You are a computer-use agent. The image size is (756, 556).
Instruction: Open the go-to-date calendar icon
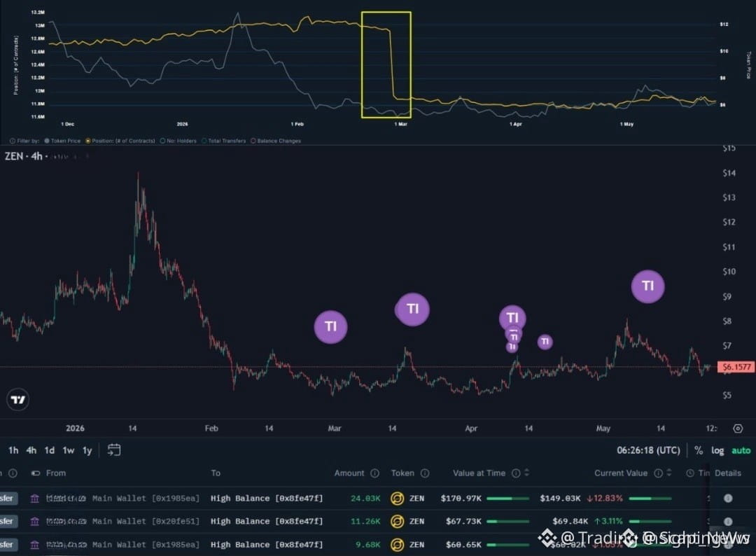click(114, 450)
